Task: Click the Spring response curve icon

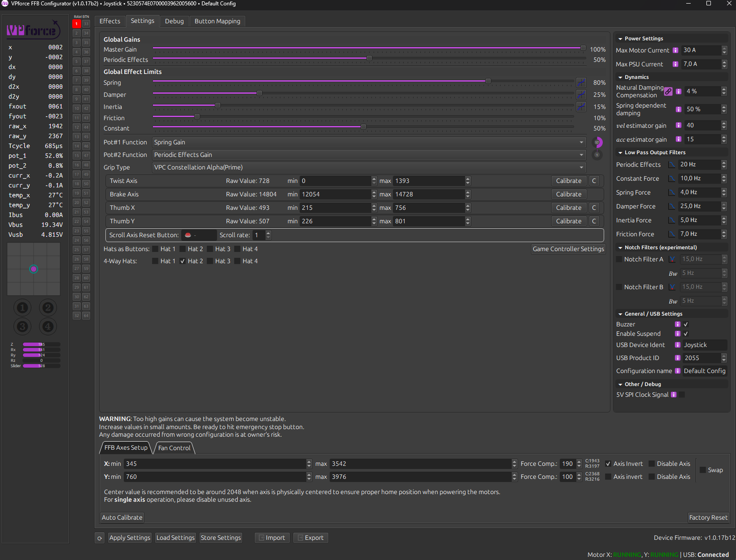Action: pyautogui.click(x=581, y=82)
